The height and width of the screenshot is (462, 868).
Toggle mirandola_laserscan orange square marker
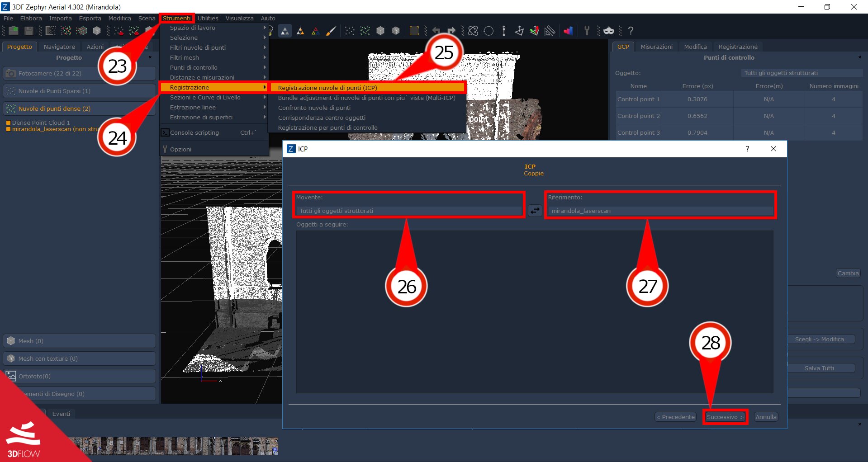click(x=8, y=129)
